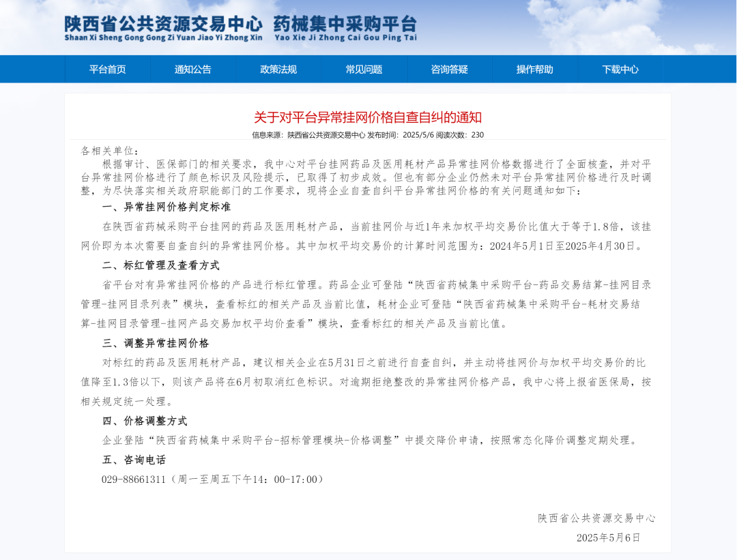This screenshot has width=737, height=560.
Task: Click the 陕西省公共资源交易中心 header title
Action: 163,23
